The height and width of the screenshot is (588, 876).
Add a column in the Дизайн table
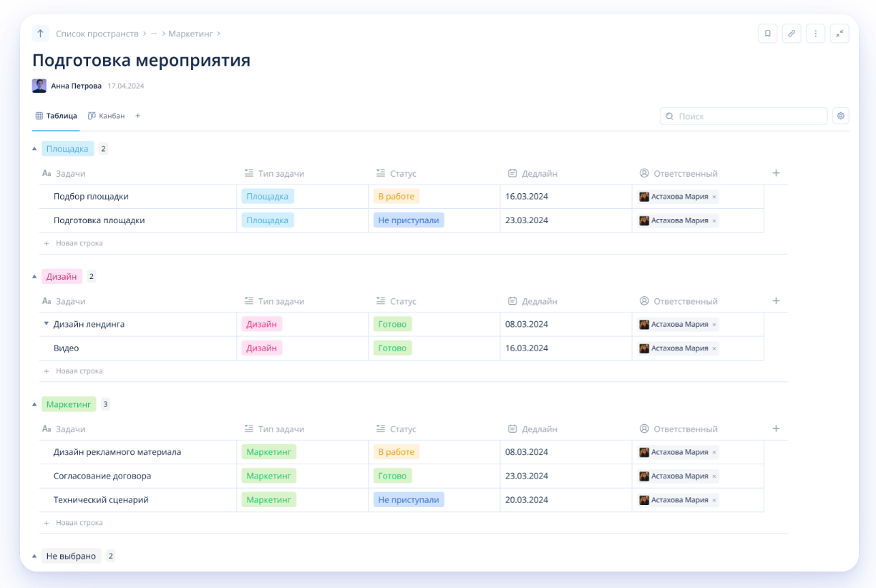[776, 301]
